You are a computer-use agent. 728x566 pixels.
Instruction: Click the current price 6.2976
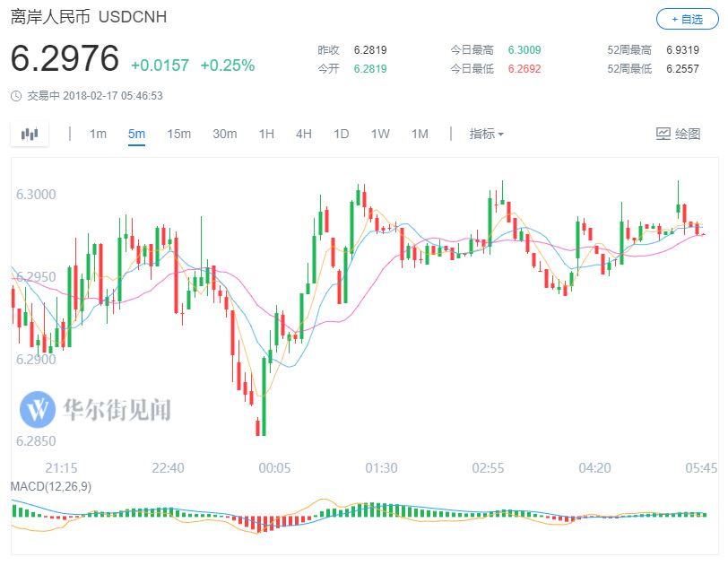click(x=65, y=59)
